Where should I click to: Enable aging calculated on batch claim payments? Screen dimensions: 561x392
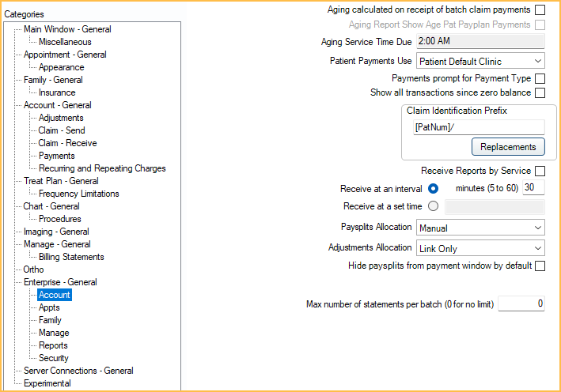pos(540,10)
